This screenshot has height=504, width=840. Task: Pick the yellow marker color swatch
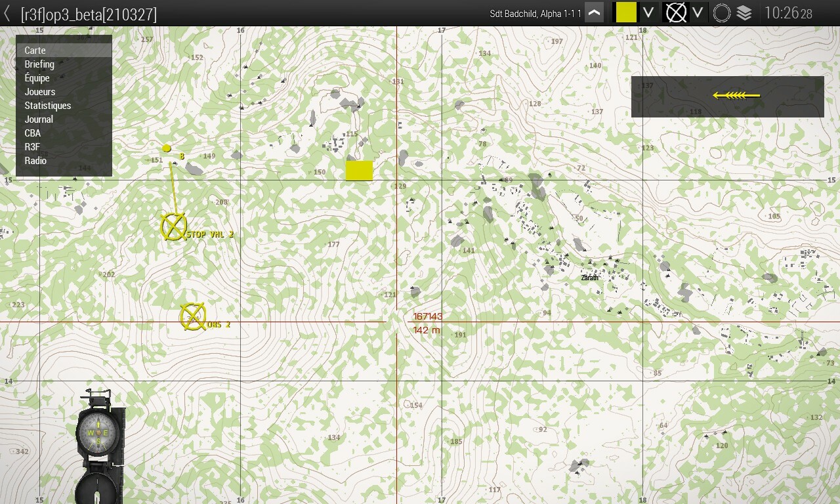[626, 12]
